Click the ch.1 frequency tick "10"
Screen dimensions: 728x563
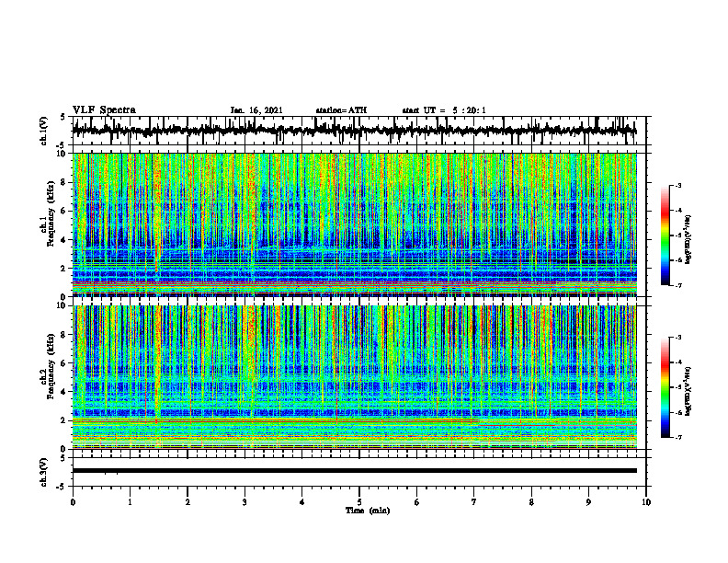coord(62,154)
